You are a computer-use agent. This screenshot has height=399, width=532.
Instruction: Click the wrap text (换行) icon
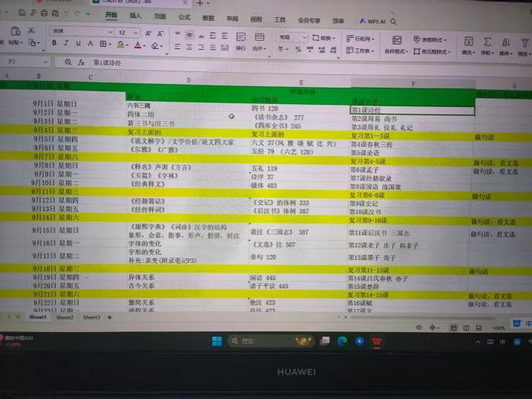(x=240, y=39)
